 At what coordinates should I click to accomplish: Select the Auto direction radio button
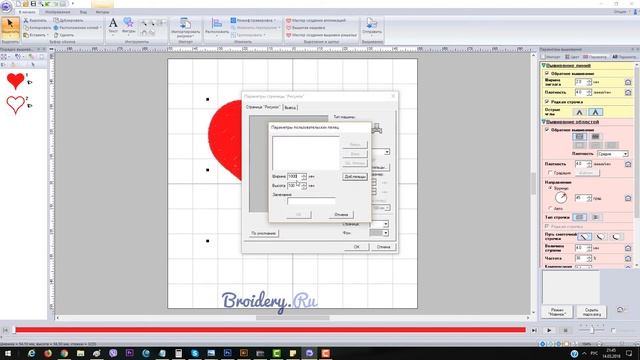click(x=550, y=208)
